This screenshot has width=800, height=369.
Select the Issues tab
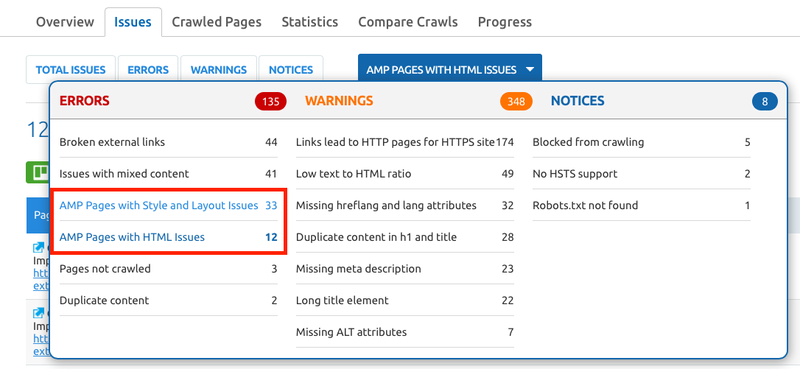point(133,22)
